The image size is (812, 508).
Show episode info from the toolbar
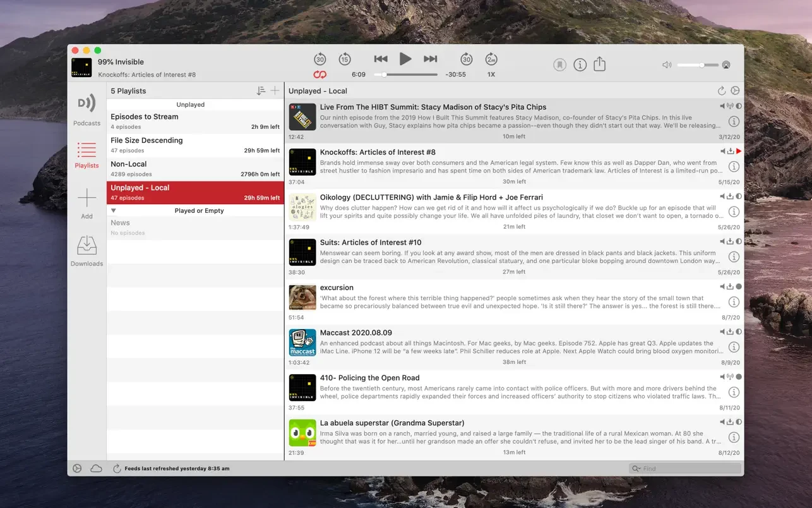(580, 64)
